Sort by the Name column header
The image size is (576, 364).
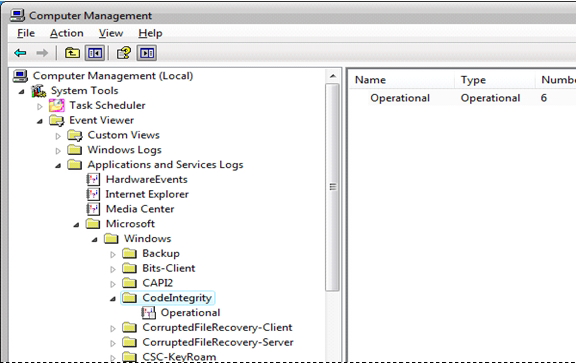[x=402, y=80]
